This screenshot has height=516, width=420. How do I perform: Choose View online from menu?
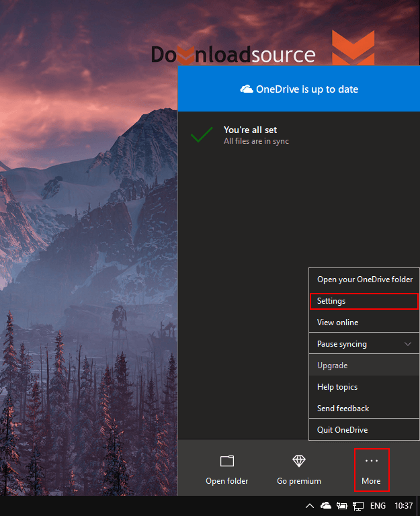tap(364, 322)
